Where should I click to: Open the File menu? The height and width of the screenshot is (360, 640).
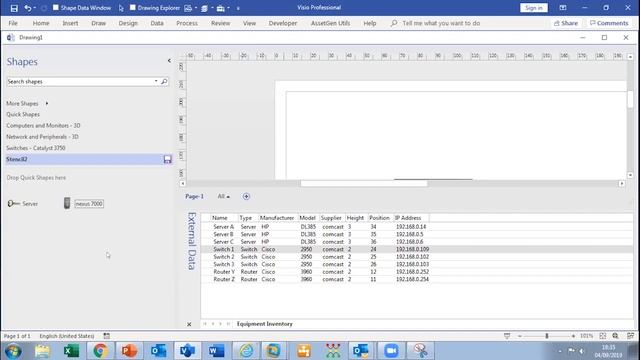pyautogui.click(x=13, y=23)
